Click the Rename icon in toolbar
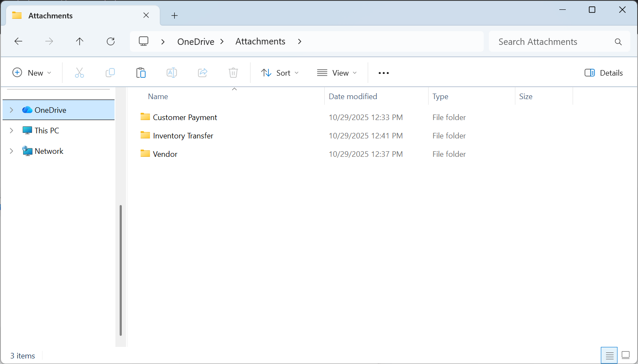Screen dimensions: 638x364 [172, 73]
